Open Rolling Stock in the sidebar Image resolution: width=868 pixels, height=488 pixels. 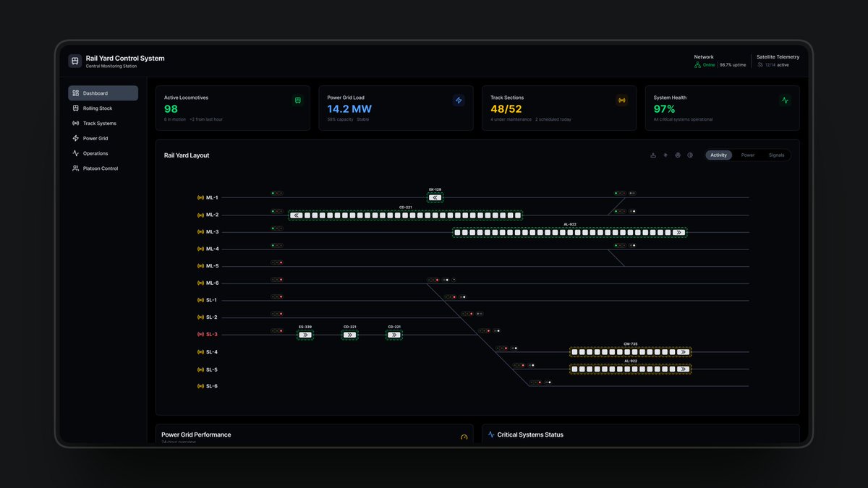[103, 108]
